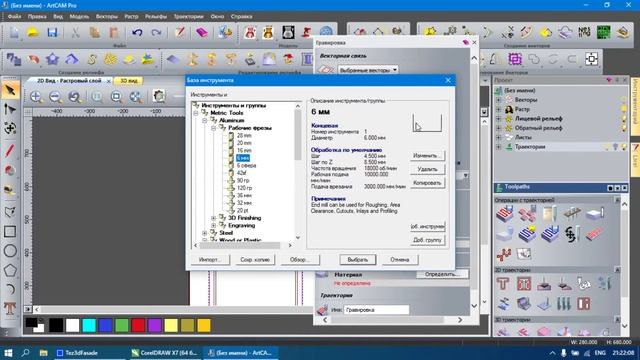Select the 2D Вид - Растровый слой tab

[x=69, y=81]
